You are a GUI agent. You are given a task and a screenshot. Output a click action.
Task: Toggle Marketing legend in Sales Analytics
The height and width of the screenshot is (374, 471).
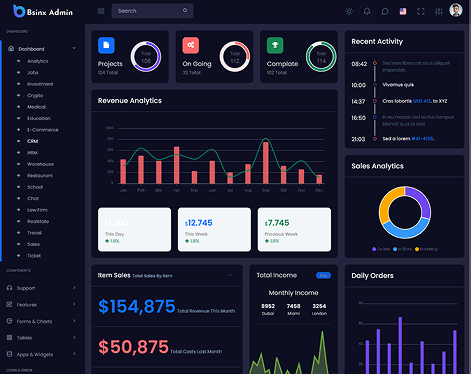426,249
